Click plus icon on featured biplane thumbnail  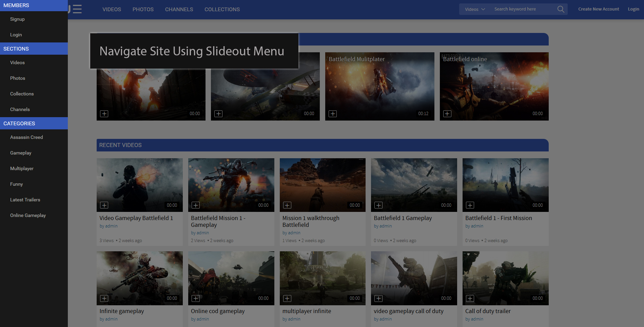pyautogui.click(x=218, y=114)
